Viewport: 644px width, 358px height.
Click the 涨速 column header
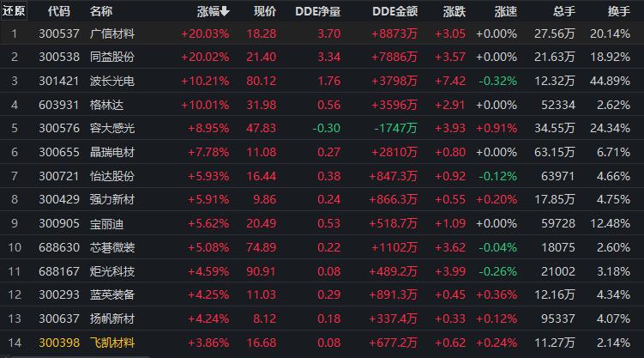[x=506, y=11]
